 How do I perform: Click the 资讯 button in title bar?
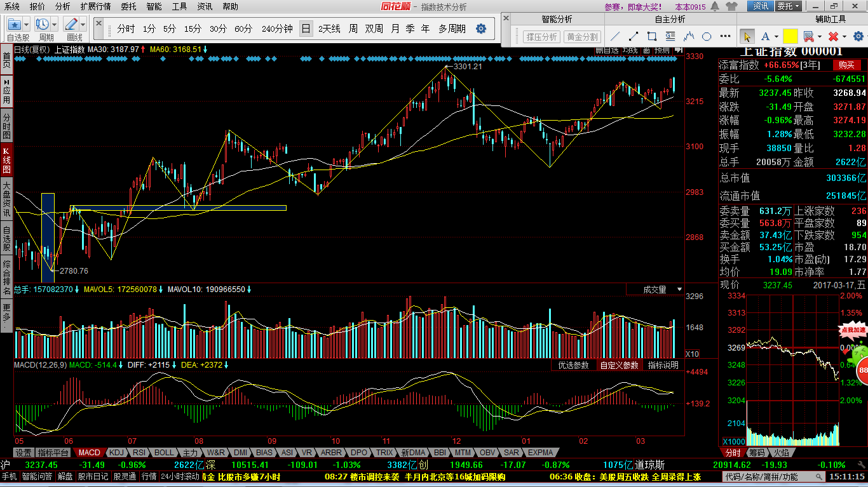[x=761, y=6]
